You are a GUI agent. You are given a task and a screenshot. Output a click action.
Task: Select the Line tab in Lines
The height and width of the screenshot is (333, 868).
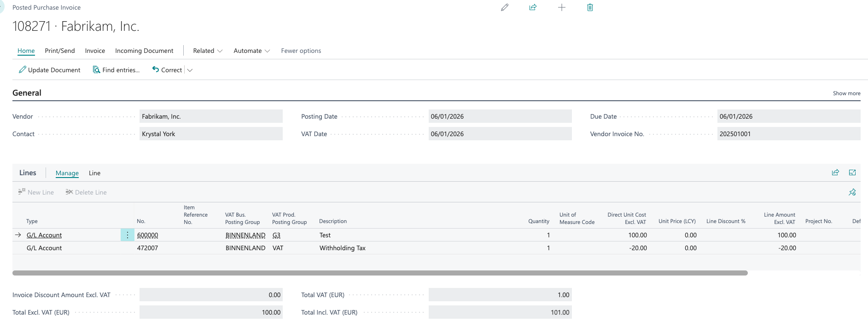(94, 173)
